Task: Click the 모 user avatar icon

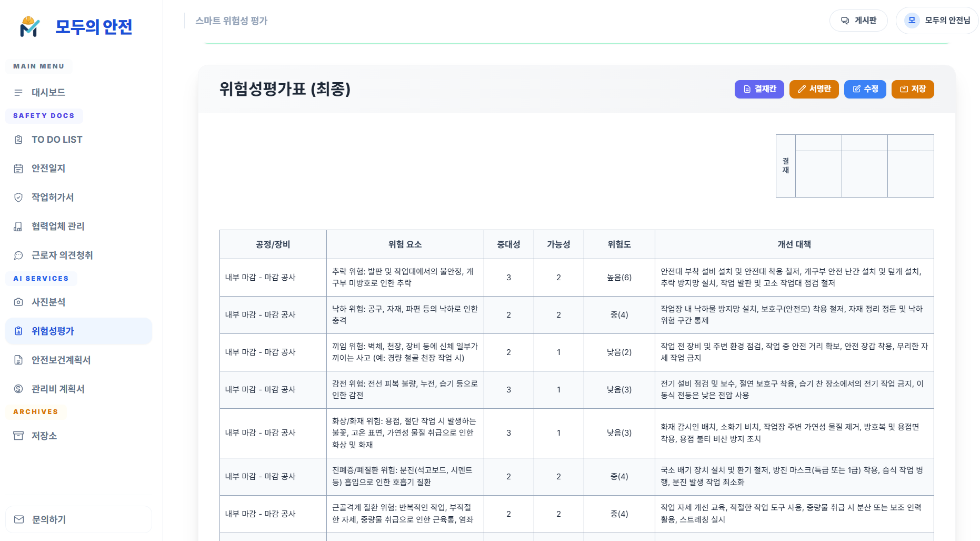Action: (912, 20)
